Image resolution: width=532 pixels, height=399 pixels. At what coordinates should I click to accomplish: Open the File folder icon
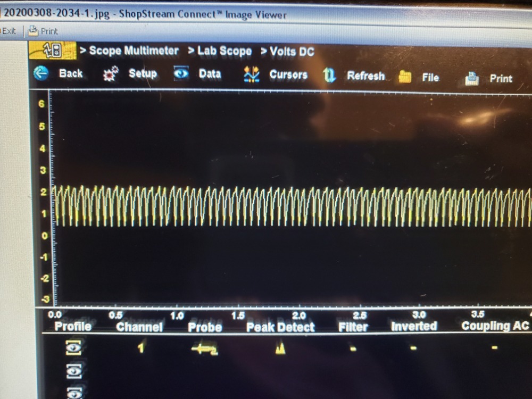405,77
